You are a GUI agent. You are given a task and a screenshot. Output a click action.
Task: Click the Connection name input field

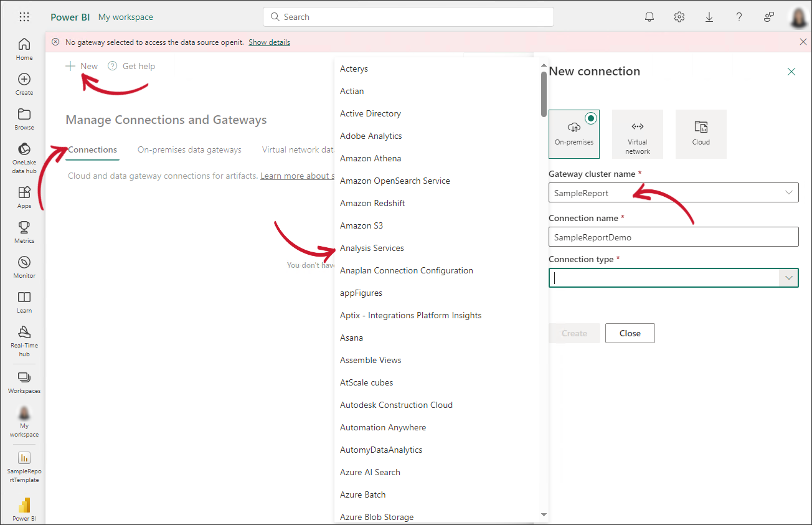pyautogui.click(x=673, y=237)
